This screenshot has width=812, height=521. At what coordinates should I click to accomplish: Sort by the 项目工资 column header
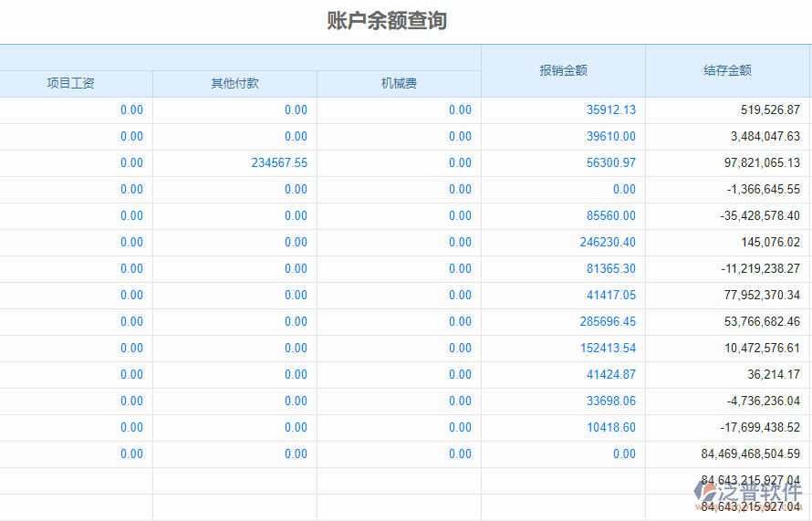pos(71,84)
